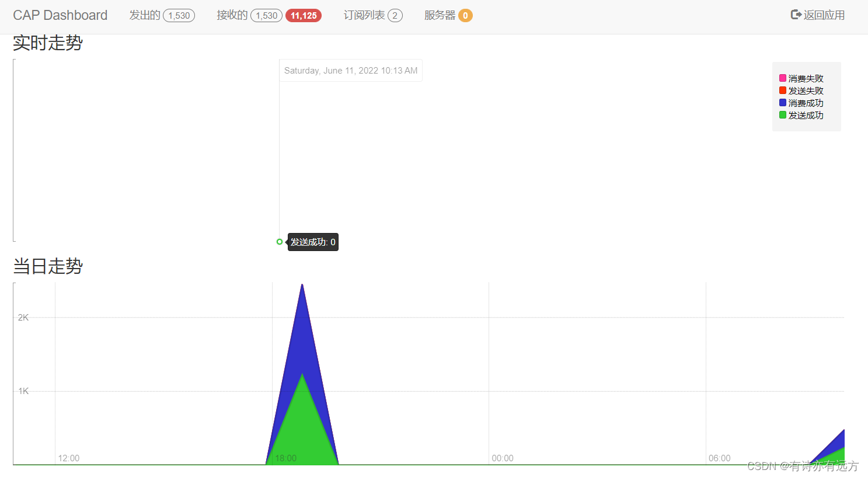This screenshot has height=477, width=868.
Task: Click the red 发送失败 legend swatch
Action: [783, 90]
